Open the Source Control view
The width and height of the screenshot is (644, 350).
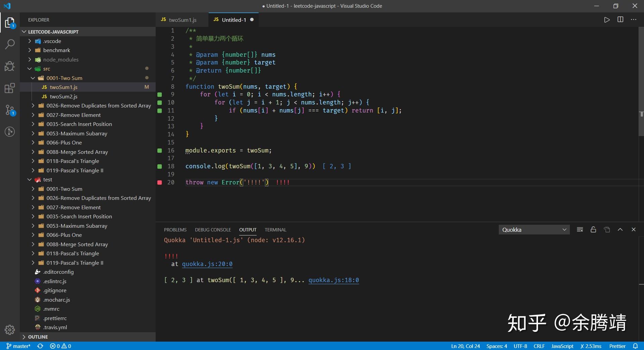pos(10,110)
